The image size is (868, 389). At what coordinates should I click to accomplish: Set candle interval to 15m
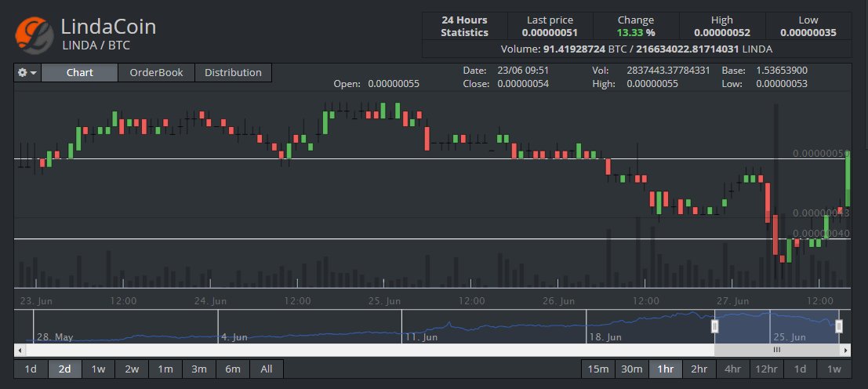click(x=597, y=369)
